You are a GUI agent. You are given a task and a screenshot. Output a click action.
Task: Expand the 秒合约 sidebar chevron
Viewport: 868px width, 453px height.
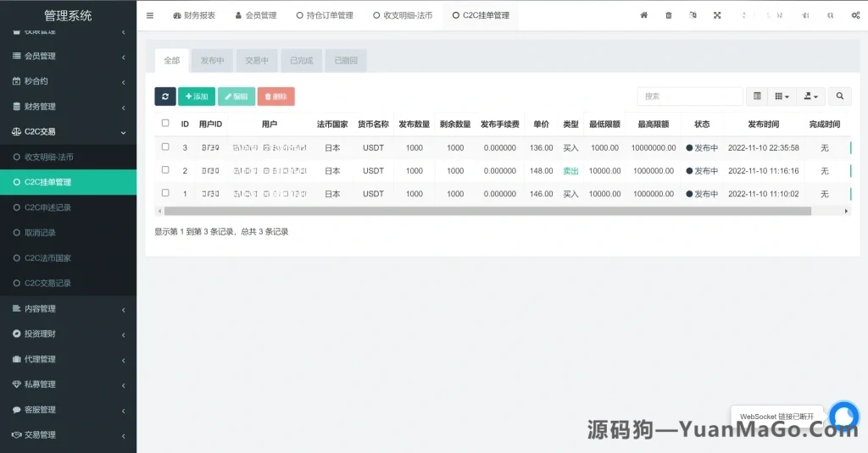pyautogui.click(x=124, y=82)
